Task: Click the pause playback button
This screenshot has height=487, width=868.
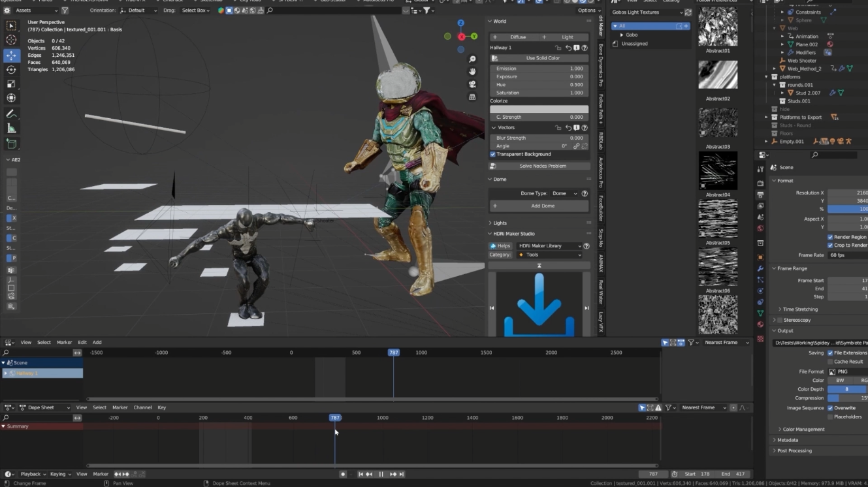Action: pyautogui.click(x=381, y=474)
